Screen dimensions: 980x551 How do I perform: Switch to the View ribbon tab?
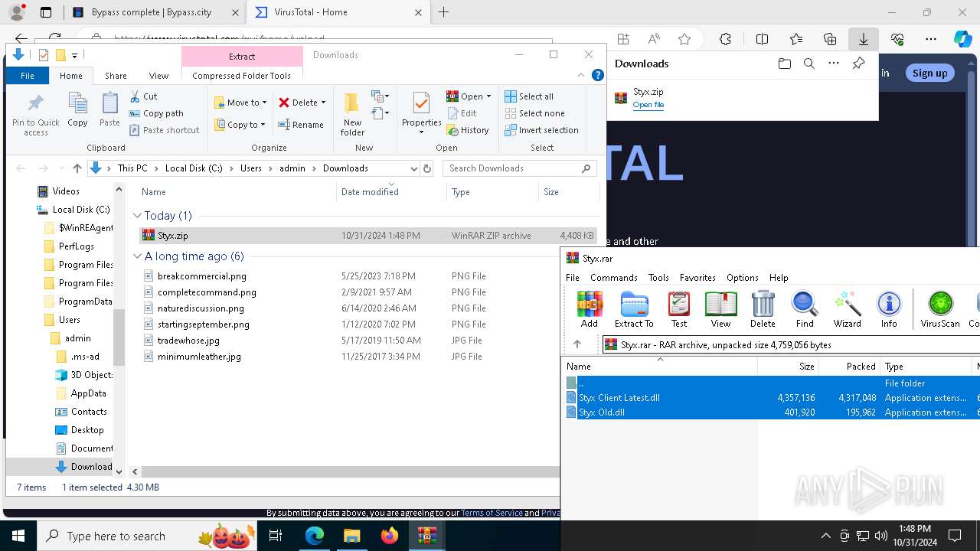[158, 76]
